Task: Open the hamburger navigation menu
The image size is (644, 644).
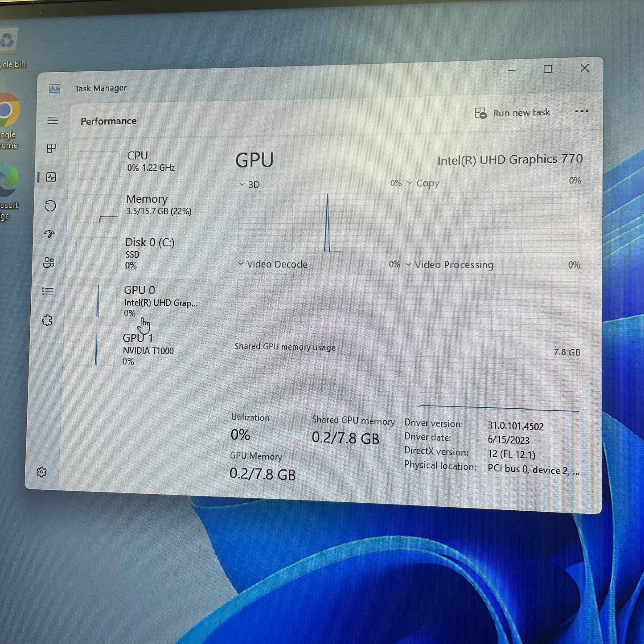Action: coord(53,120)
